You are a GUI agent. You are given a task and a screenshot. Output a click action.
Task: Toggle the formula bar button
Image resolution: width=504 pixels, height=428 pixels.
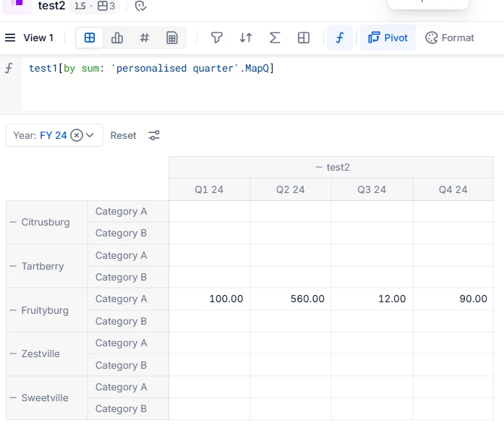pos(340,38)
